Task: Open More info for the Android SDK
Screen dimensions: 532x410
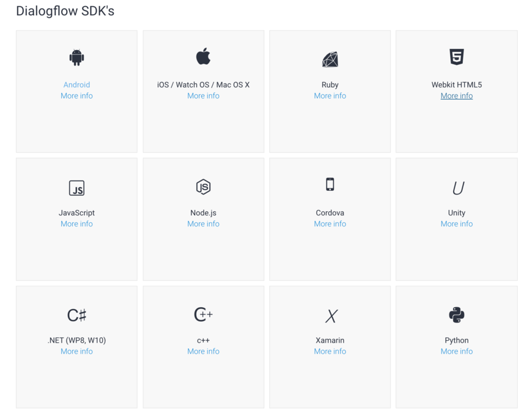Action: click(76, 95)
